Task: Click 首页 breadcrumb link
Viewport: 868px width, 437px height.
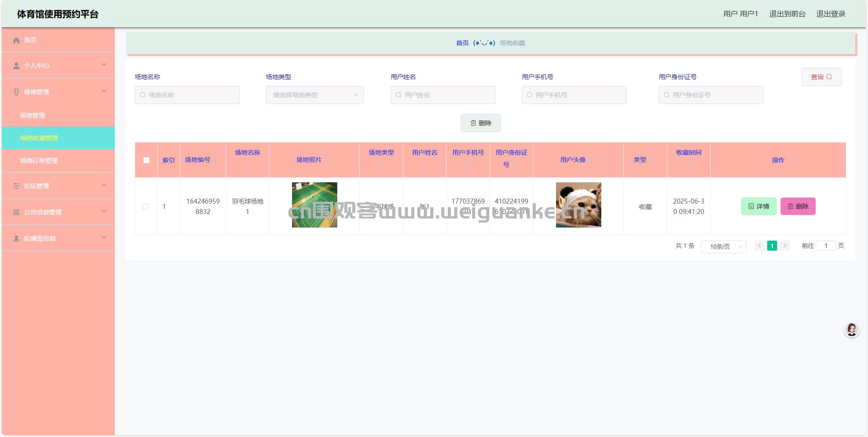Action: 462,43
